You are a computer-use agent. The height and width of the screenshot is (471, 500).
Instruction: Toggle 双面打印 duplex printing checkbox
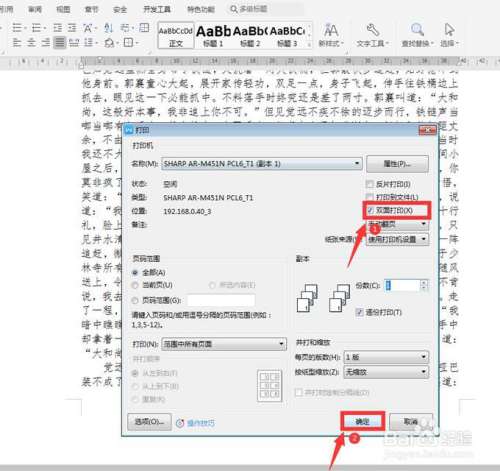coord(370,210)
